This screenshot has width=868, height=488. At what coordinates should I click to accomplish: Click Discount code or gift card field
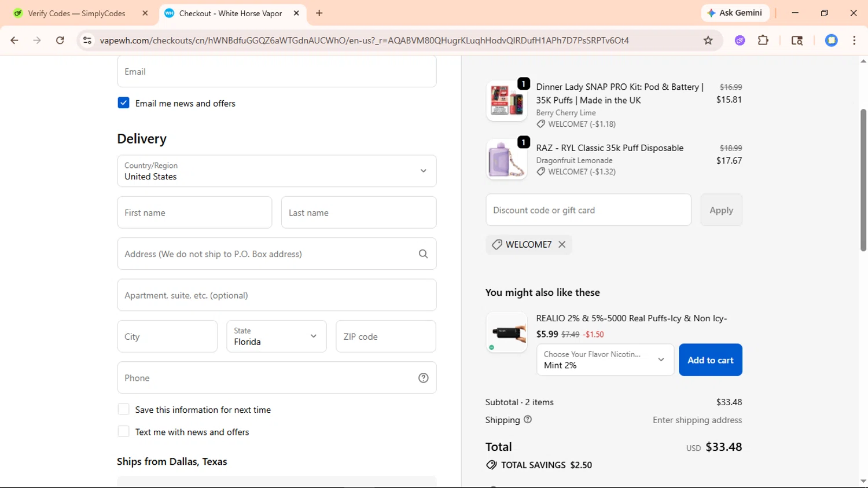(x=589, y=210)
